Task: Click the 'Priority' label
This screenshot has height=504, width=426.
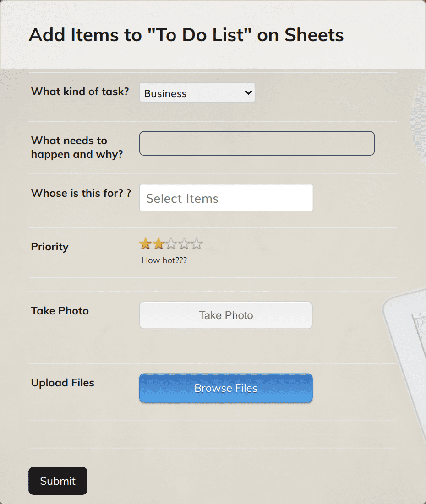Action: (x=49, y=247)
